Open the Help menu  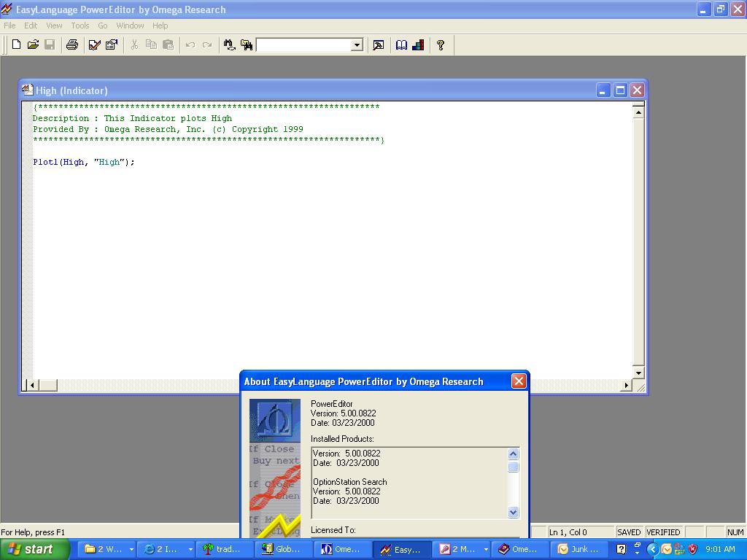pyautogui.click(x=160, y=26)
